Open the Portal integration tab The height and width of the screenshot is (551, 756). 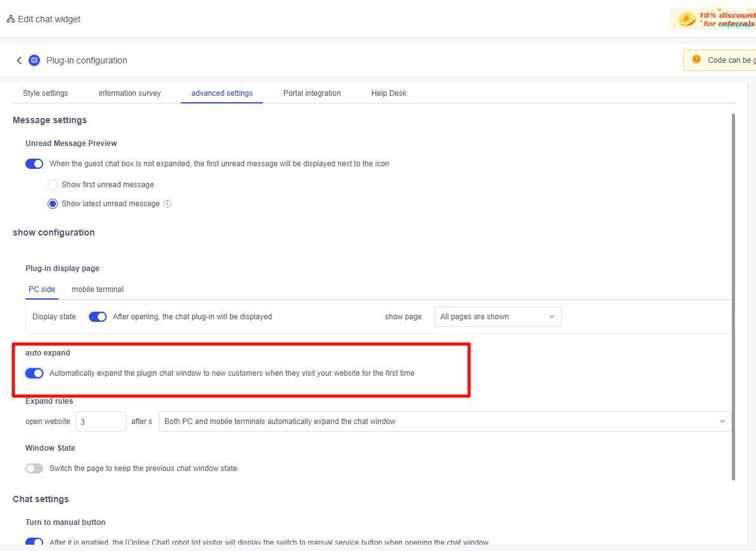pyautogui.click(x=312, y=93)
